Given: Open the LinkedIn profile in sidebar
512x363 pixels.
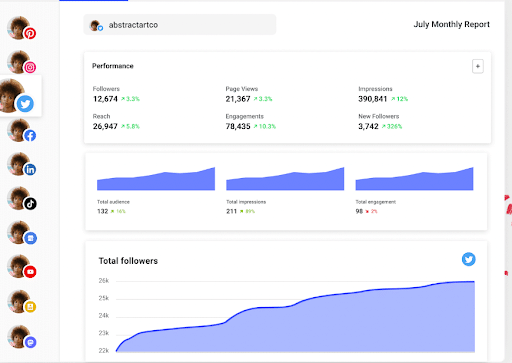Looking at the screenshot, I should pyautogui.click(x=21, y=165).
